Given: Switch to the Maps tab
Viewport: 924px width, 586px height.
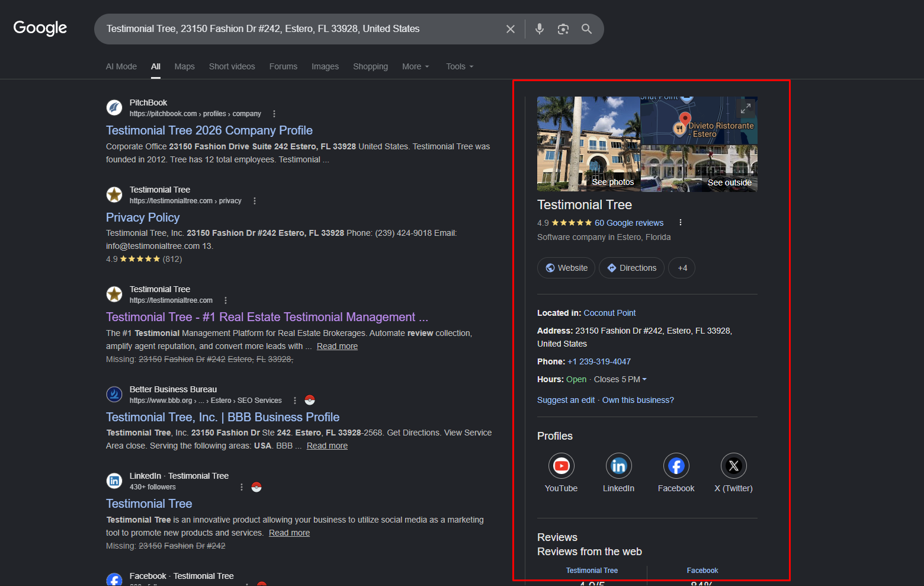Looking at the screenshot, I should 185,66.
